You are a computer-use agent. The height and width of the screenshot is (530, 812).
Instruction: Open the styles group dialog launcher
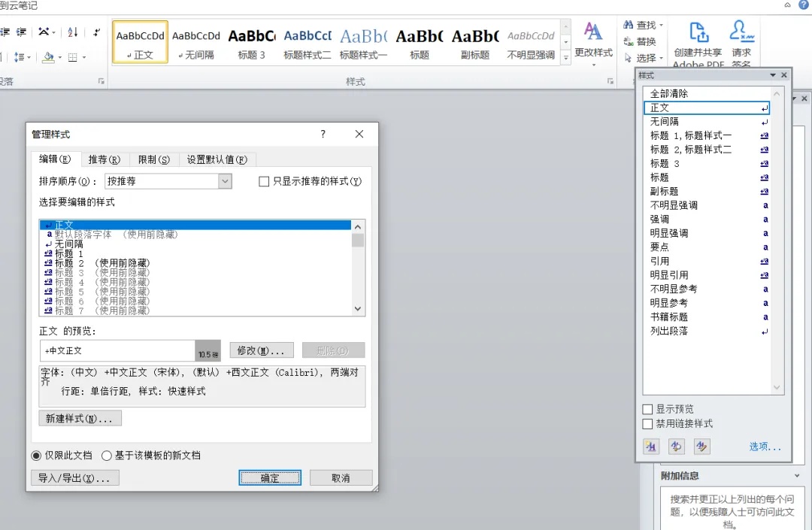click(610, 81)
